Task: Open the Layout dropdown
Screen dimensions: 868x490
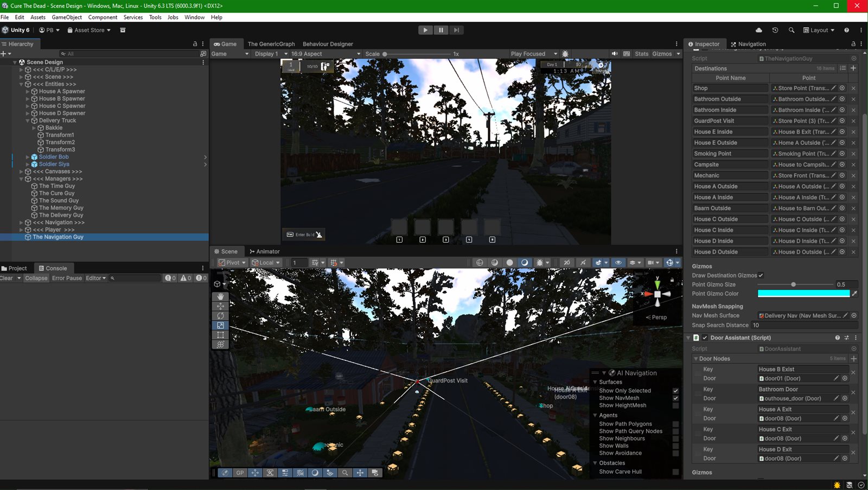Action: 819,30
